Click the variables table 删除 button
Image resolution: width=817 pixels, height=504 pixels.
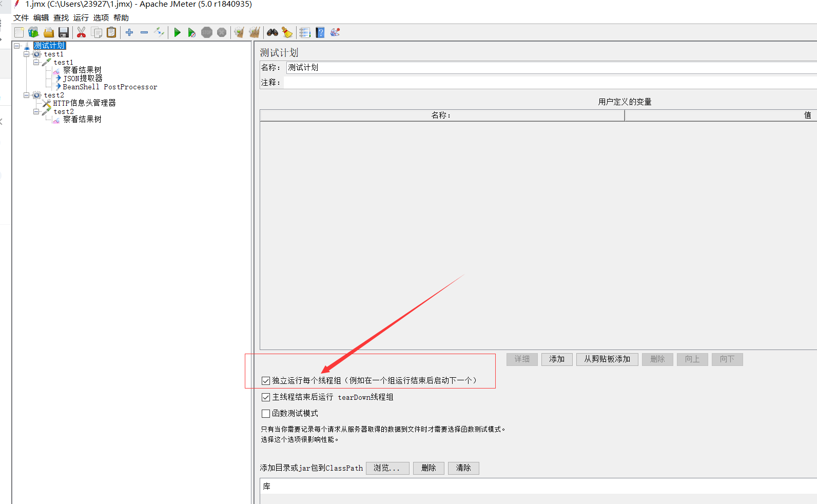click(657, 359)
